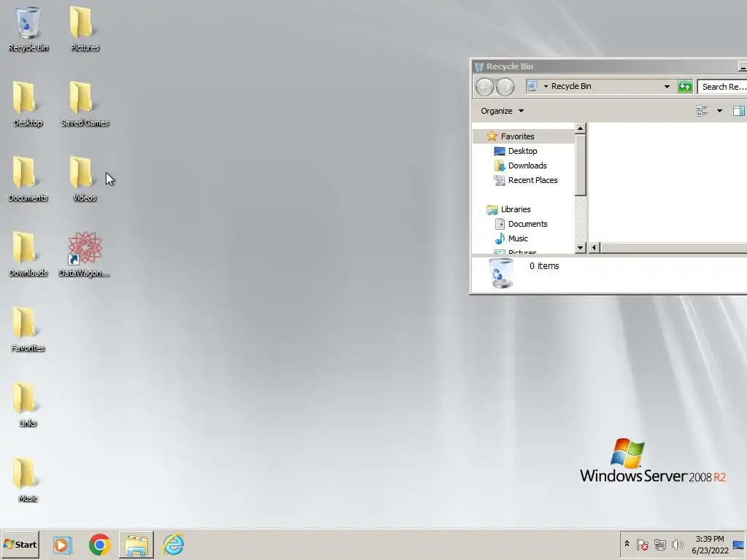
Task: Launch Google Chrome from taskbar
Action: click(99, 545)
